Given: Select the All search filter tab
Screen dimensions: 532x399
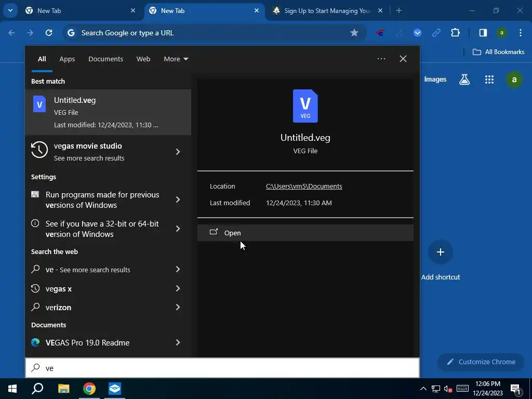Looking at the screenshot, I should click(x=42, y=59).
